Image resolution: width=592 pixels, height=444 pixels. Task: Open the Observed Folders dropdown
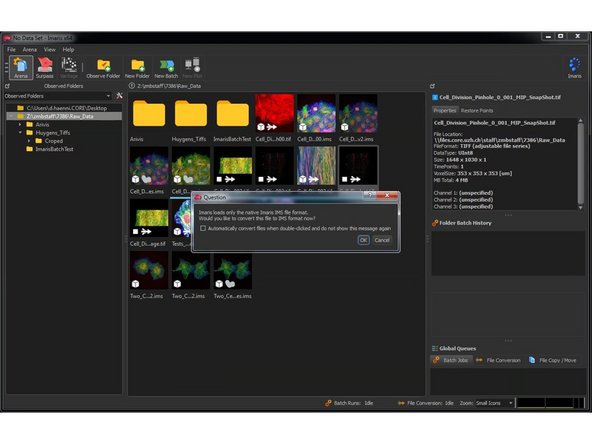point(58,96)
